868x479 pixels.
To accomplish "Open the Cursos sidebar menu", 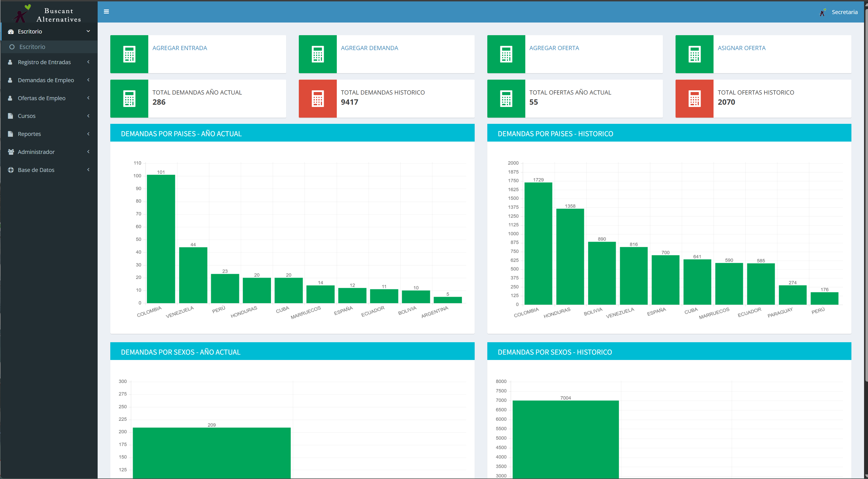I will click(x=49, y=116).
